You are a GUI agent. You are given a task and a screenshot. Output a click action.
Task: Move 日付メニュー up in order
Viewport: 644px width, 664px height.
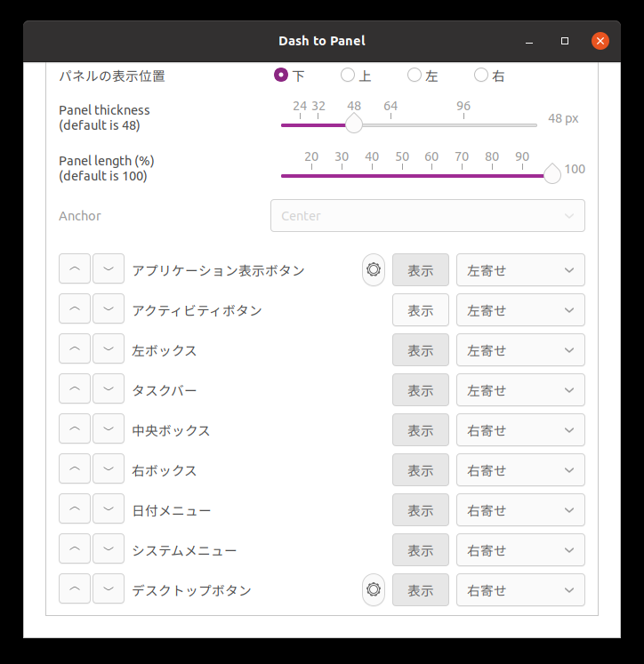click(x=75, y=508)
